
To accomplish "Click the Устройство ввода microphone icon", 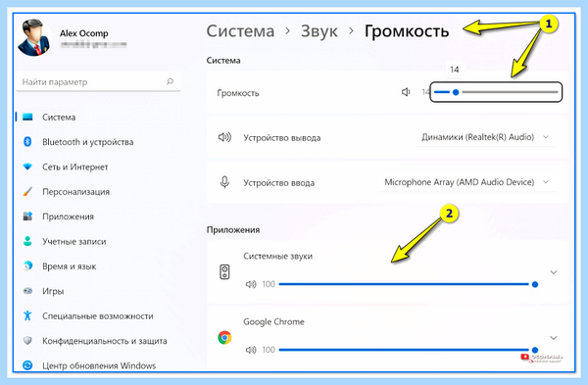I will (224, 182).
